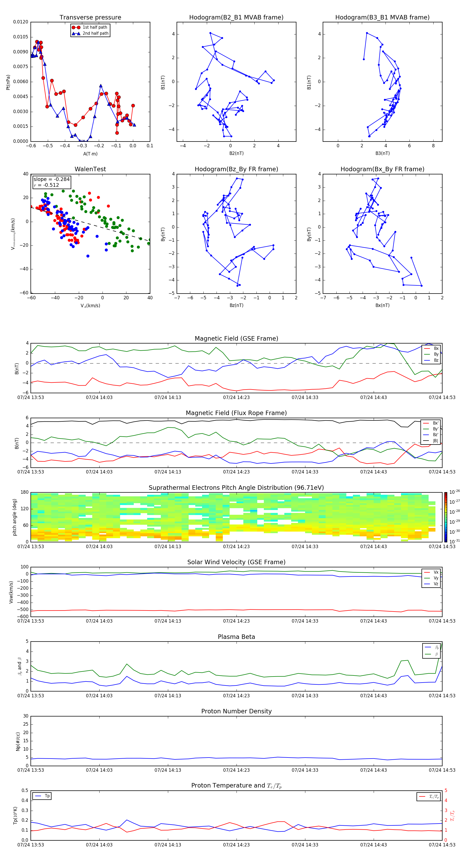Click the colorbar's top tick label, 10 to the power -26
This screenshot has height=868, width=473.
455,492
